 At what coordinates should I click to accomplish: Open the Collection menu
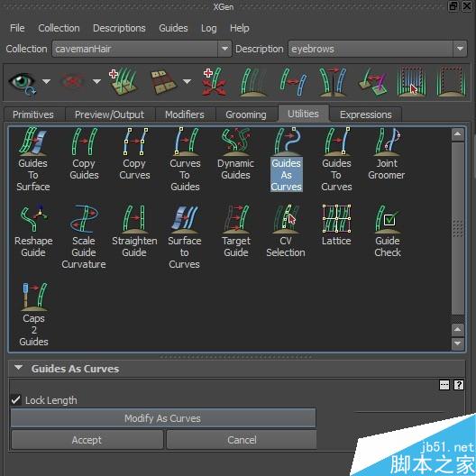(x=59, y=28)
